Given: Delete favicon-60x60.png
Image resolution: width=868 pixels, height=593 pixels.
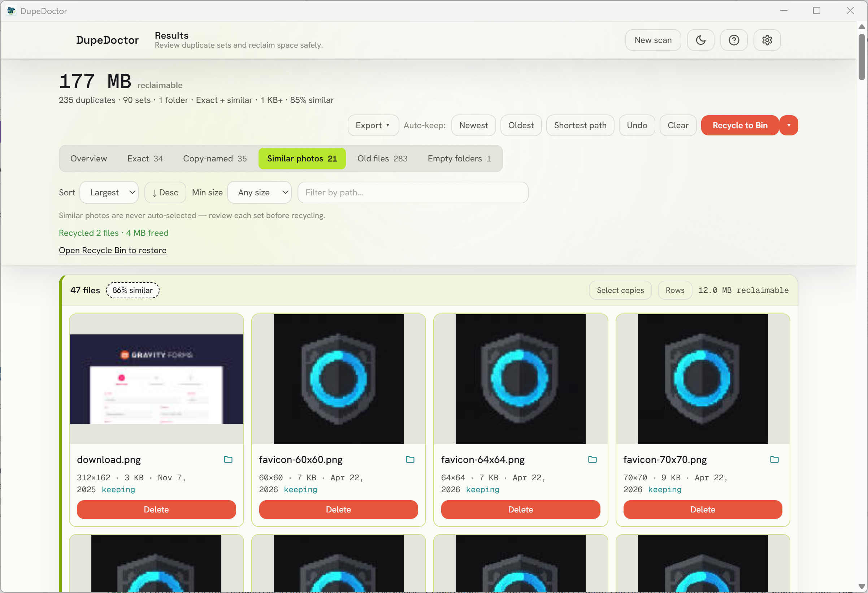Looking at the screenshot, I should tap(338, 509).
